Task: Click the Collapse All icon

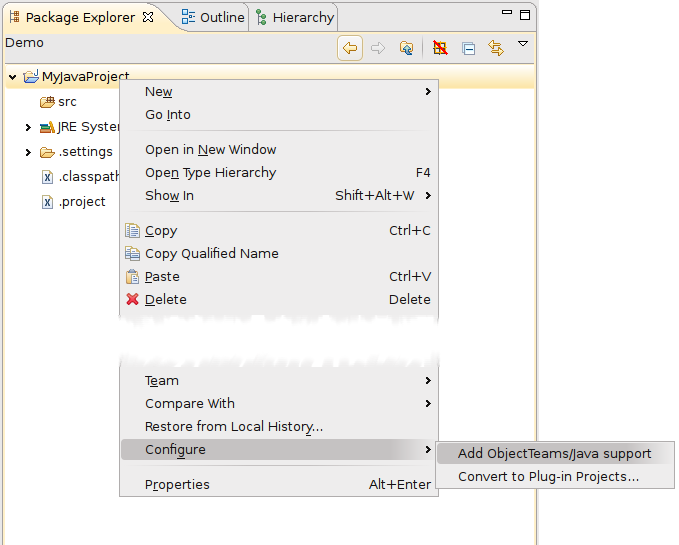Action: [468, 48]
